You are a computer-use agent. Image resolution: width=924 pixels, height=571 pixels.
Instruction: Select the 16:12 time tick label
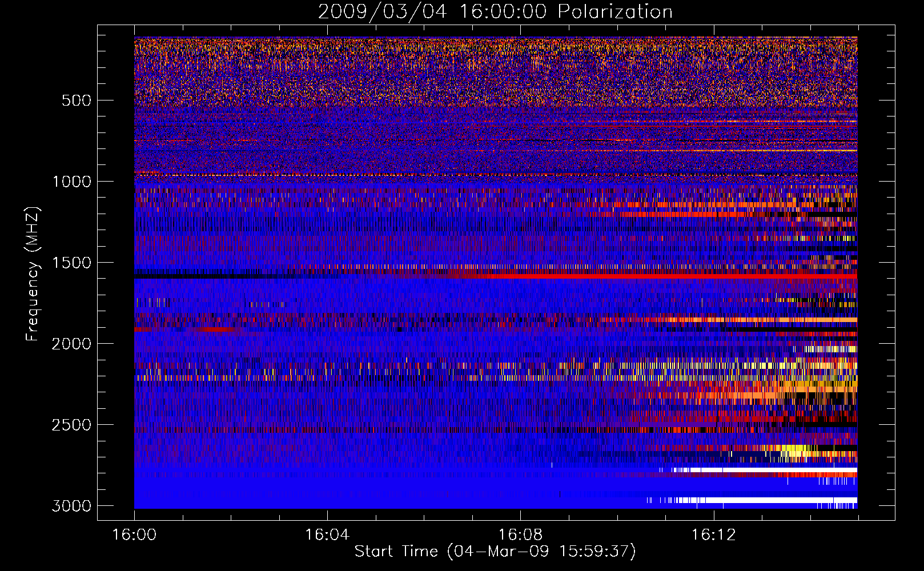tap(713, 535)
